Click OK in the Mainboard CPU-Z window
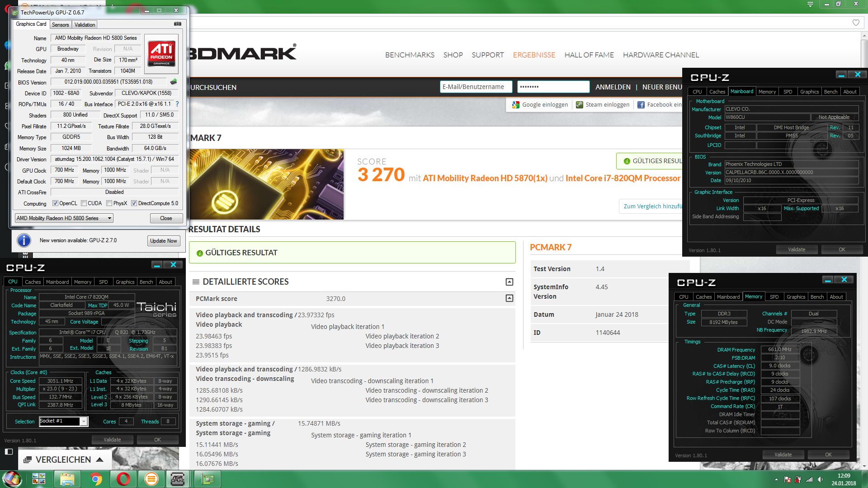This screenshot has height=488, width=868. 842,249
